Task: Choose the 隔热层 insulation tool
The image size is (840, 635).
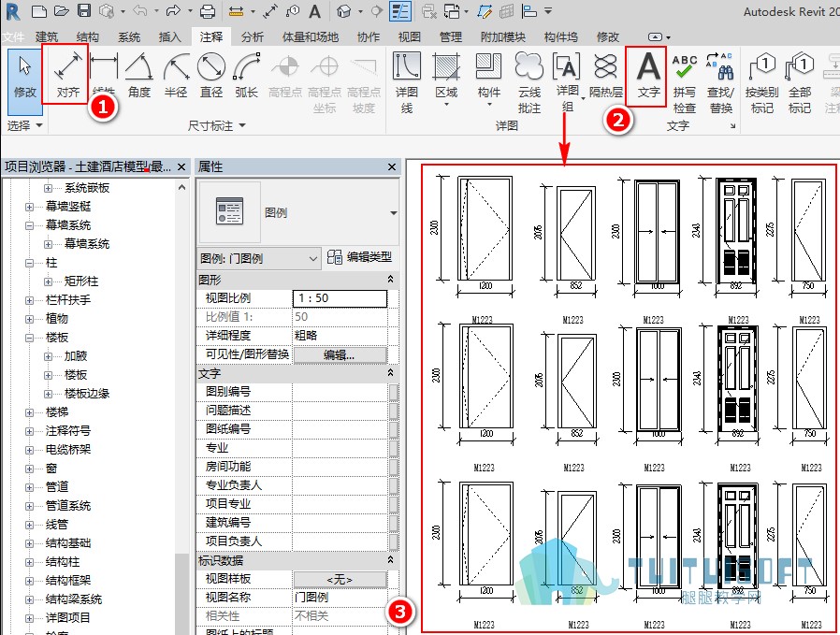Action: pyautogui.click(x=606, y=75)
